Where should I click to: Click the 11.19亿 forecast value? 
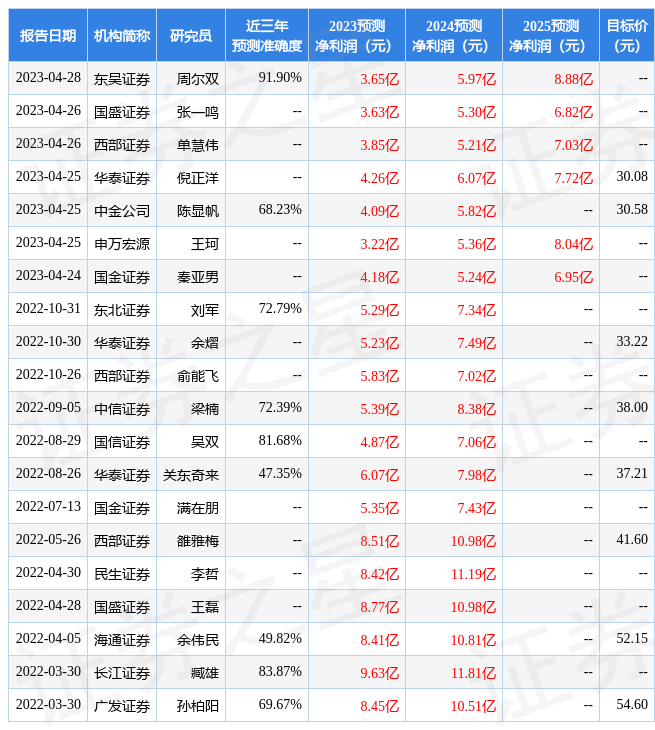point(473,575)
